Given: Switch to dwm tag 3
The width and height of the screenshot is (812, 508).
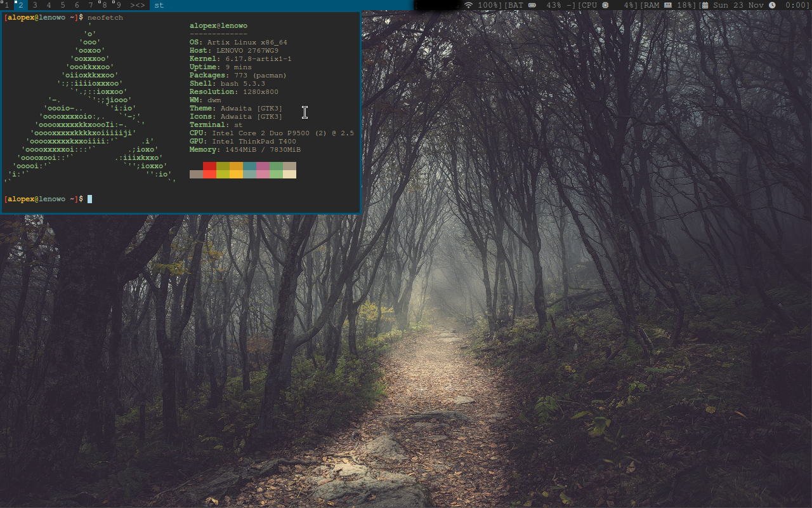Looking at the screenshot, I should pyautogui.click(x=35, y=5).
